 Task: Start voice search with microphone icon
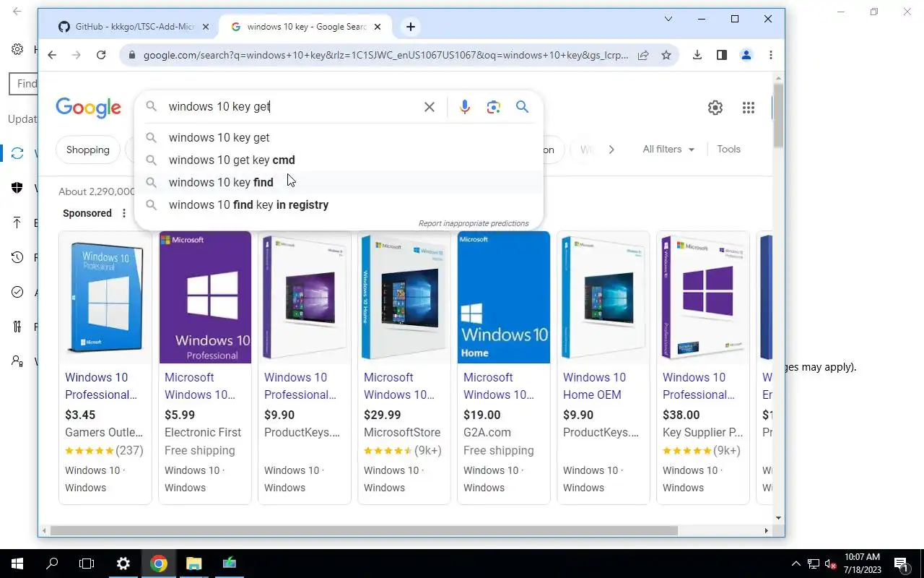[x=465, y=107]
